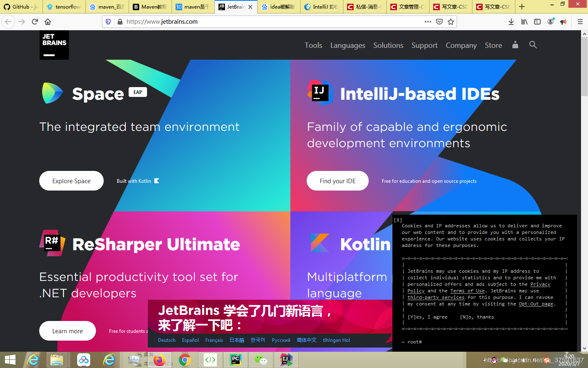Choose [Y]es, I agree for cookies

(x=428, y=317)
